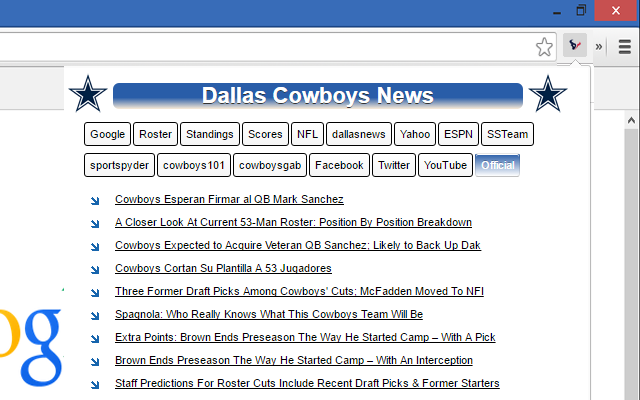Screen dimensions: 640x400
Task: Open 'Spagnola: Who Really Knows' article link
Action: (x=269, y=314)
